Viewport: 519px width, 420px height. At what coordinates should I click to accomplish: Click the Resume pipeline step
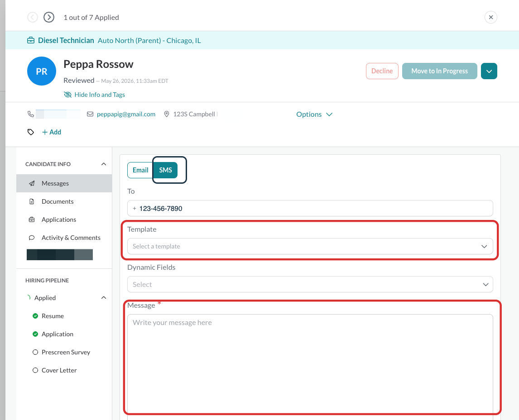pyautogui.click(x=53, y=316)
